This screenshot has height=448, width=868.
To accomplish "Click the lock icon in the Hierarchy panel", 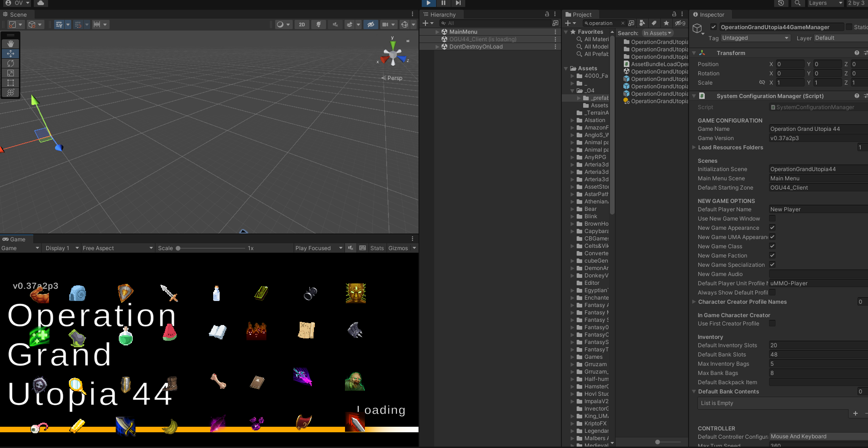I will tap(547, 14).
